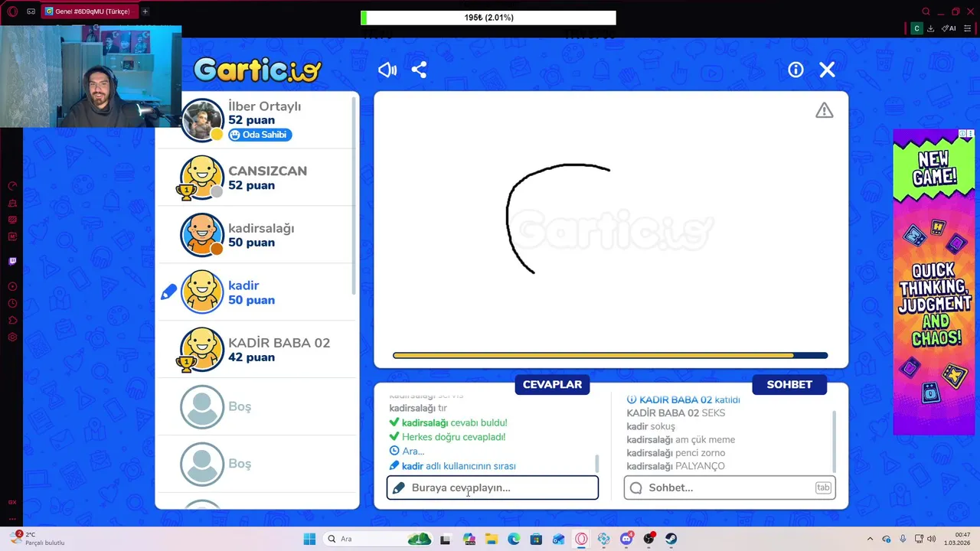Click the player list scrollbar
Image resolution: width=980 pixels, height=551 pixels.
point(354,196)
